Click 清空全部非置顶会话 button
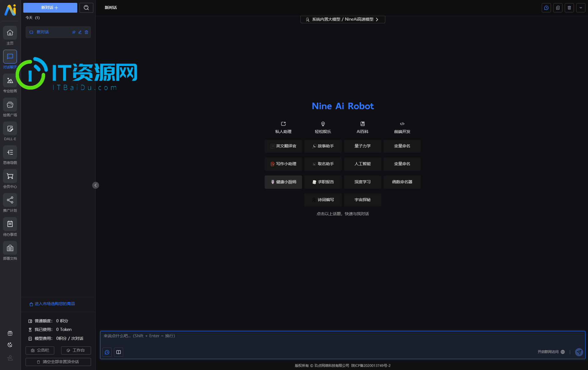 tap(58, 362)
